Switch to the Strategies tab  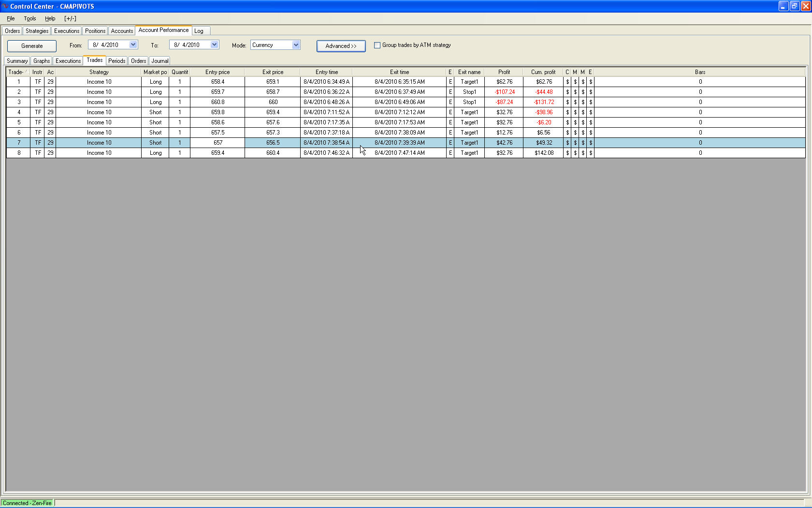tap(37, 31)
